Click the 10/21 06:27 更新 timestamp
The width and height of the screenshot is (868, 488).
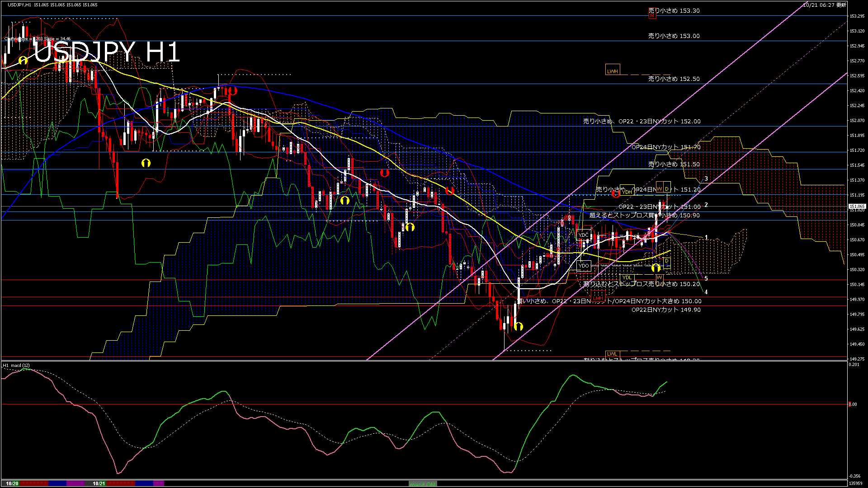pyautogui.click(x=824, y=5)
